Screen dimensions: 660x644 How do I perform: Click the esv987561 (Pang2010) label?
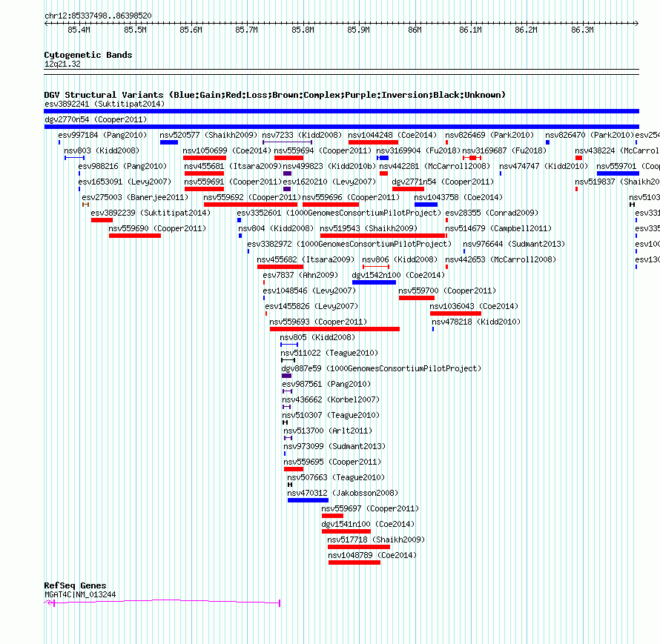click(x=326, y=384)
